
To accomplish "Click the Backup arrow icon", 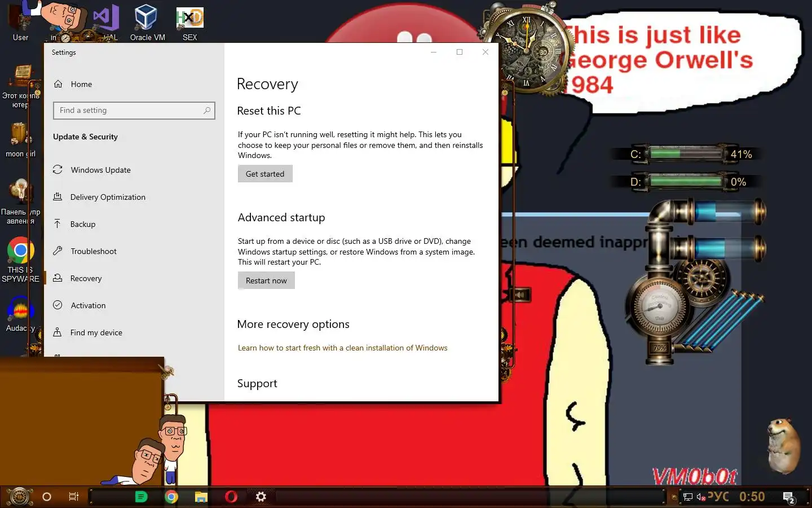I will click(58, 224).
